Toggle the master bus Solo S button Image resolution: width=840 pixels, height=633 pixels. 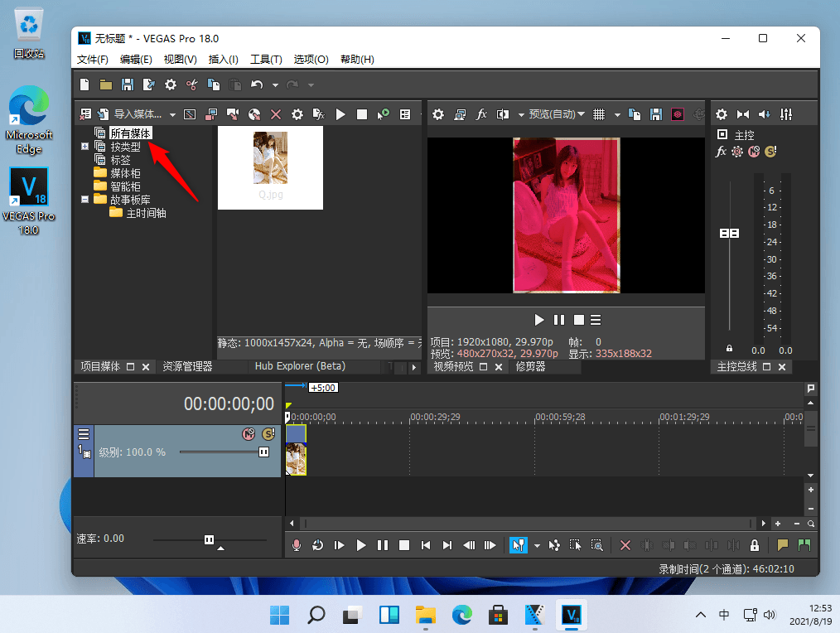coord(770,152)
